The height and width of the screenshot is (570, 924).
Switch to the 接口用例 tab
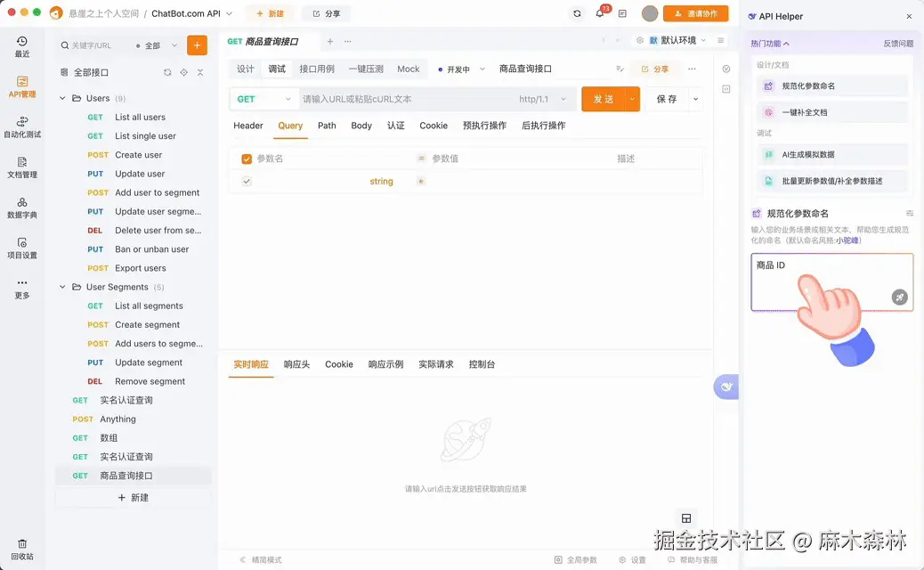316,69
